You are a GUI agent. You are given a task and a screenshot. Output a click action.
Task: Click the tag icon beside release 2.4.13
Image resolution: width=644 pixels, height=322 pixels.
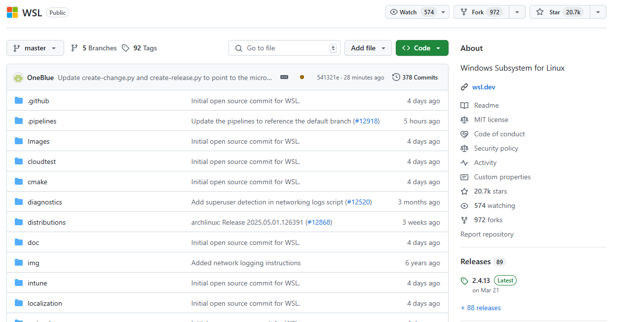[x=464, y=281]
